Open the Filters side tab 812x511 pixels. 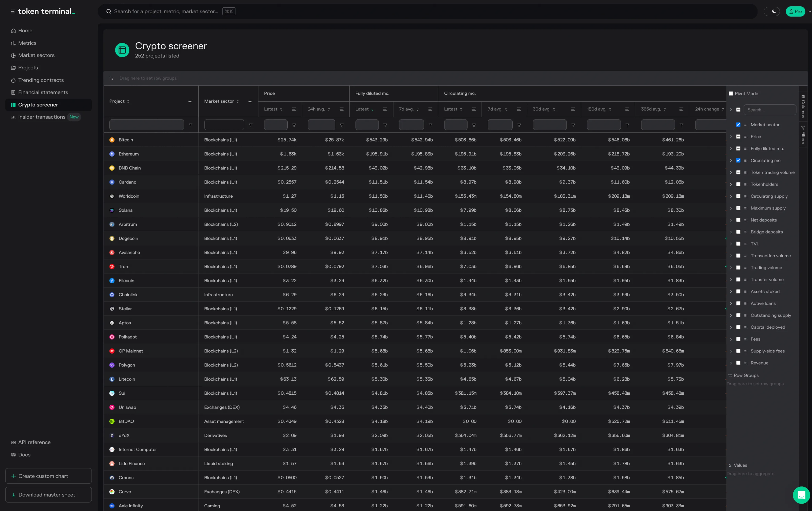(803, 135)
